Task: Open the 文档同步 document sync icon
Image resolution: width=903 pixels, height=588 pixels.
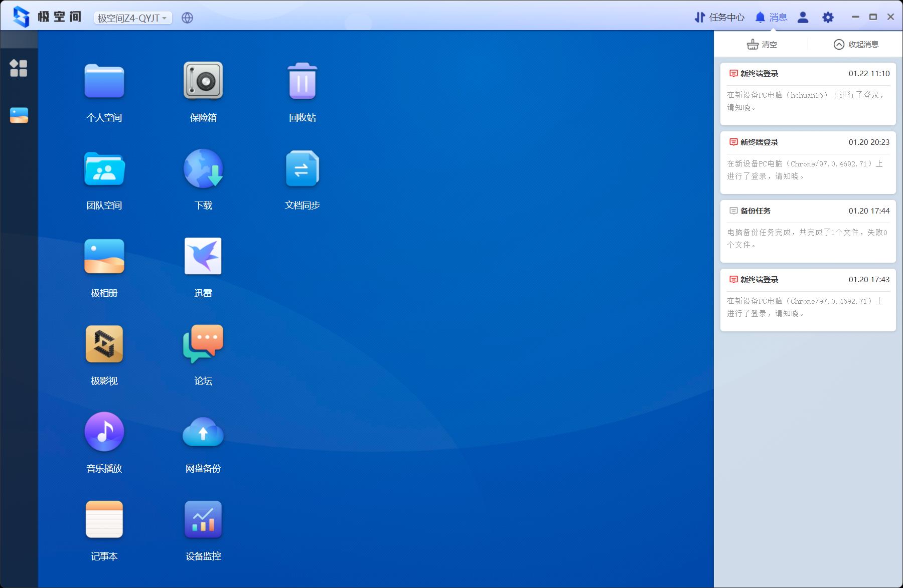Action: 302,169
